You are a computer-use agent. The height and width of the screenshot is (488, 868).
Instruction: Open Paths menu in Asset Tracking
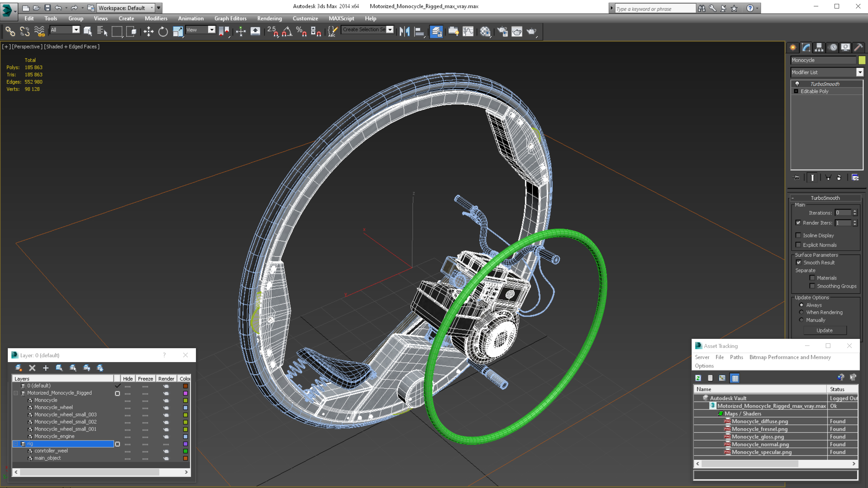tap(736, 357)
